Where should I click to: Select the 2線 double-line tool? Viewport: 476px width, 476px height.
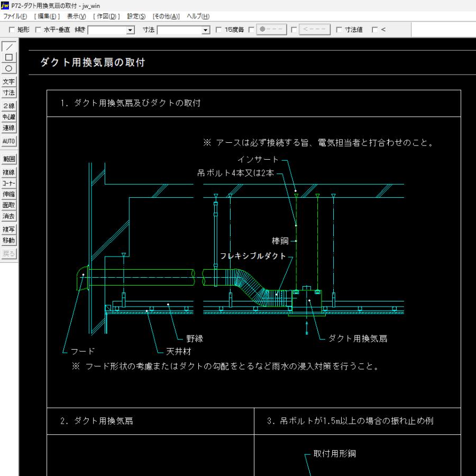9,106
